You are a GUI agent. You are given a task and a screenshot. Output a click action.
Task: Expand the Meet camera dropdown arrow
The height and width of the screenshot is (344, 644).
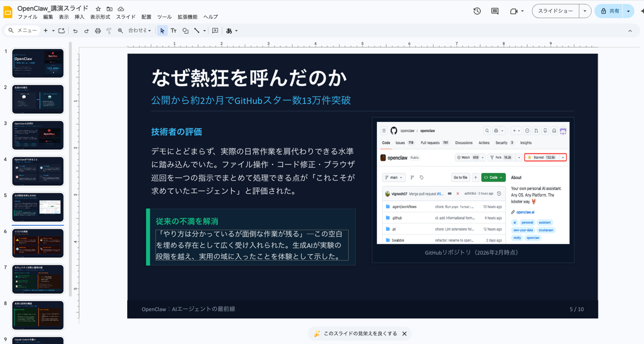tap(522, 11)
